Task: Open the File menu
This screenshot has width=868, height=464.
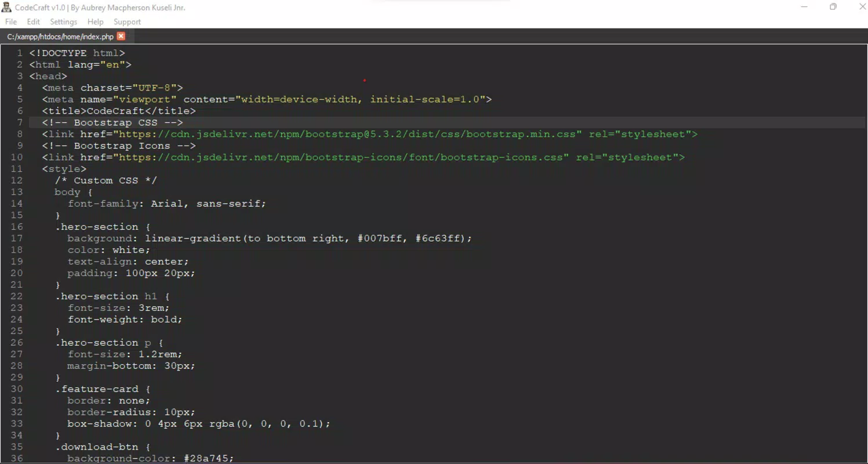Action: (11, 21)
